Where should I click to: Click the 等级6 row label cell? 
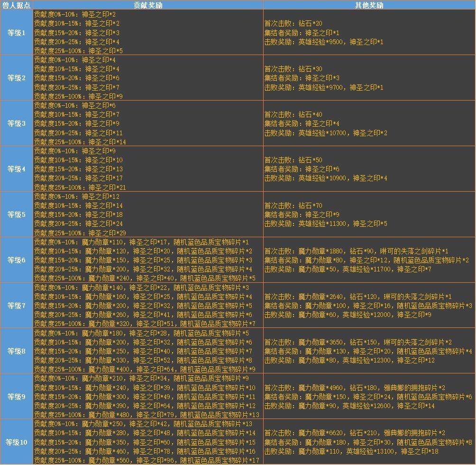(x=17, y=260)
